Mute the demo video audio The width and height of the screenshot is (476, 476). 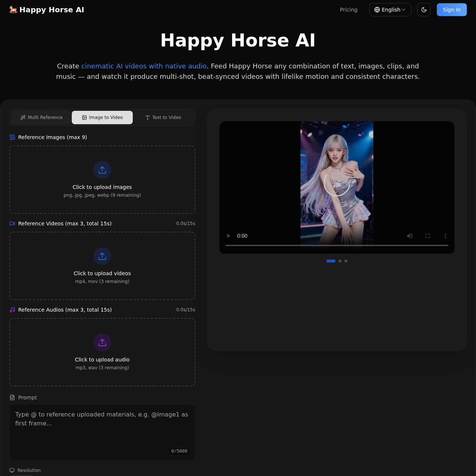tap(410, 236)
